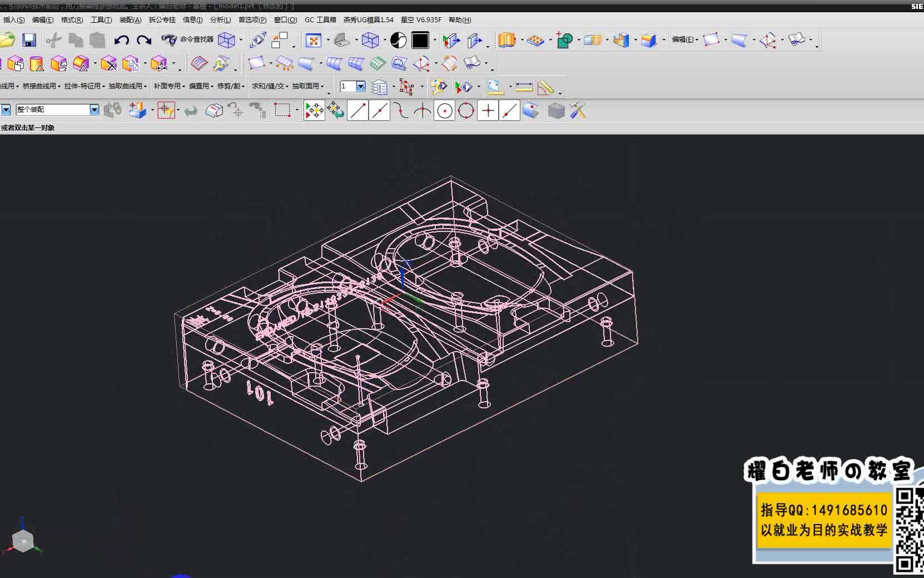
Task: Toggle Mid Point snap
Action: tap(379, 111)
